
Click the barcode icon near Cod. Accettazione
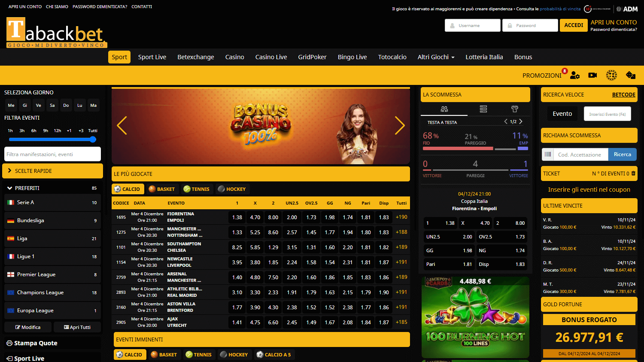pyautogui.click(x=547, y=154)
